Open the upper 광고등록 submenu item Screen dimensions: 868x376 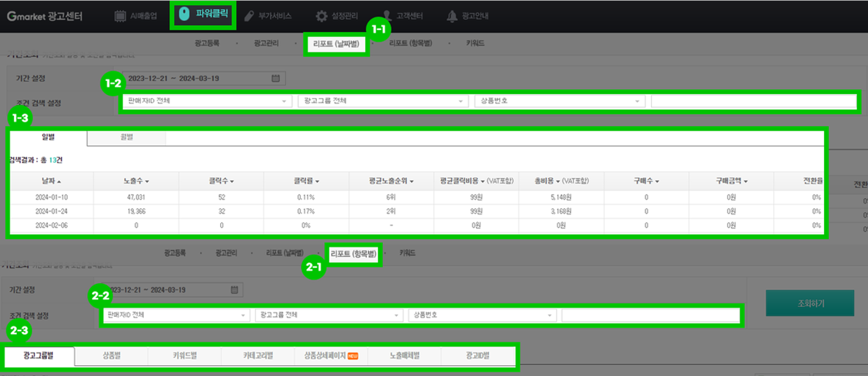point(207,43)
